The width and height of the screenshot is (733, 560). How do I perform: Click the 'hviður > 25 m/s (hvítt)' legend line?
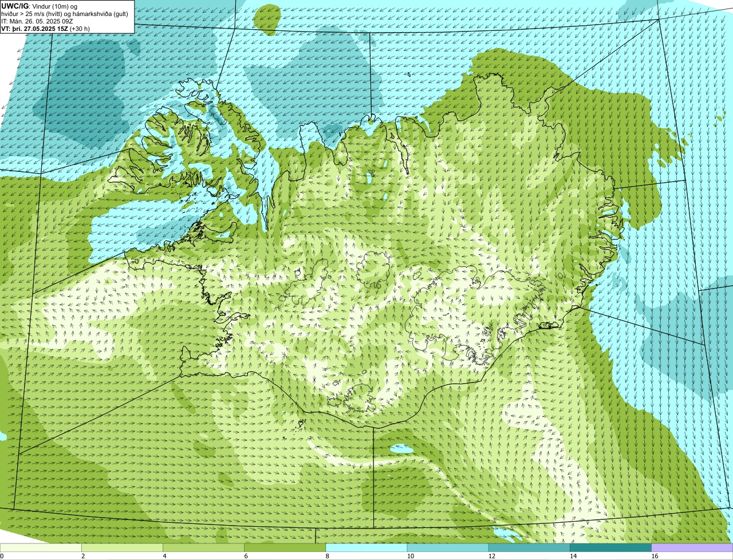coord(33,13)
